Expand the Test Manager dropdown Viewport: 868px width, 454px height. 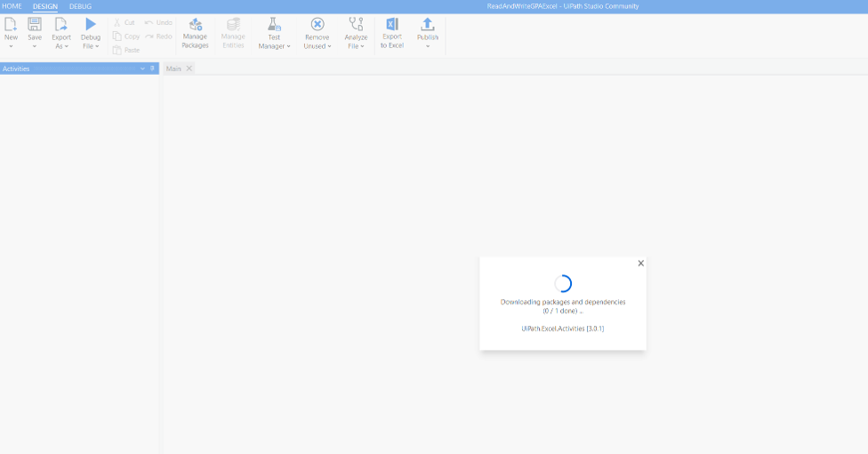click(x=288, y=46)
